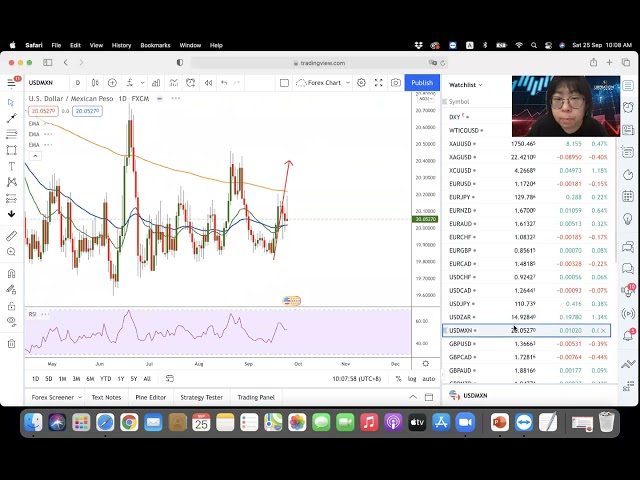
Task: Toggle auto scale on the chart
Action: click(x=429, y=379)
